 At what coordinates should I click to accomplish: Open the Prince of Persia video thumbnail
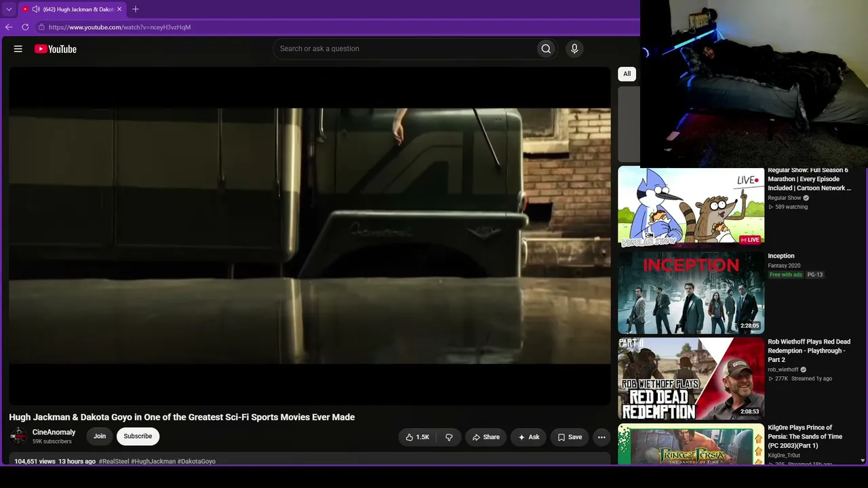691,444
